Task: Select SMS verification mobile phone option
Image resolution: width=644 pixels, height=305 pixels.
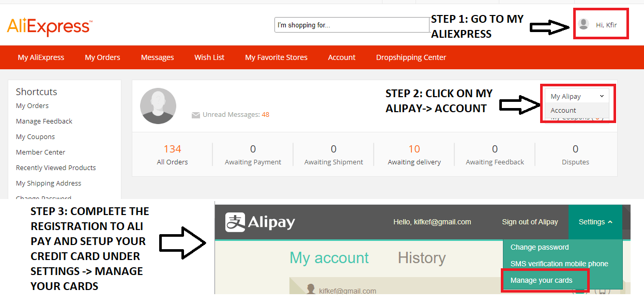Action: [559, 264]
